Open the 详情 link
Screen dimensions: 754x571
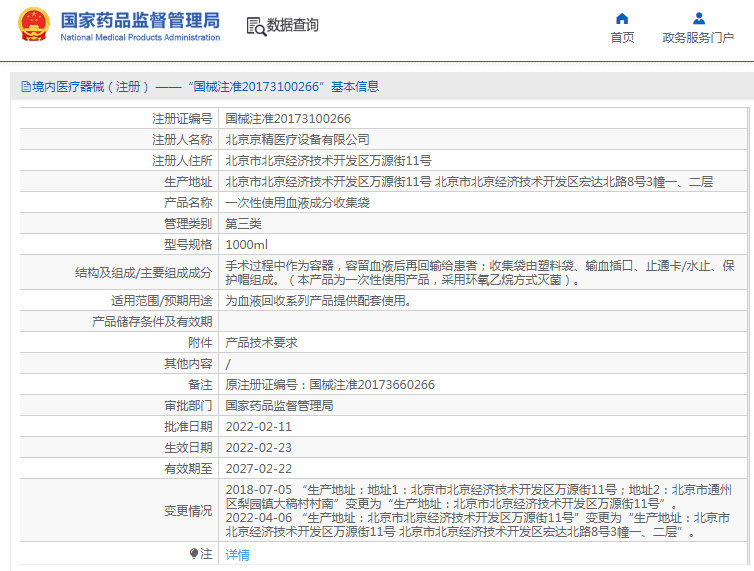pos(238,555)
